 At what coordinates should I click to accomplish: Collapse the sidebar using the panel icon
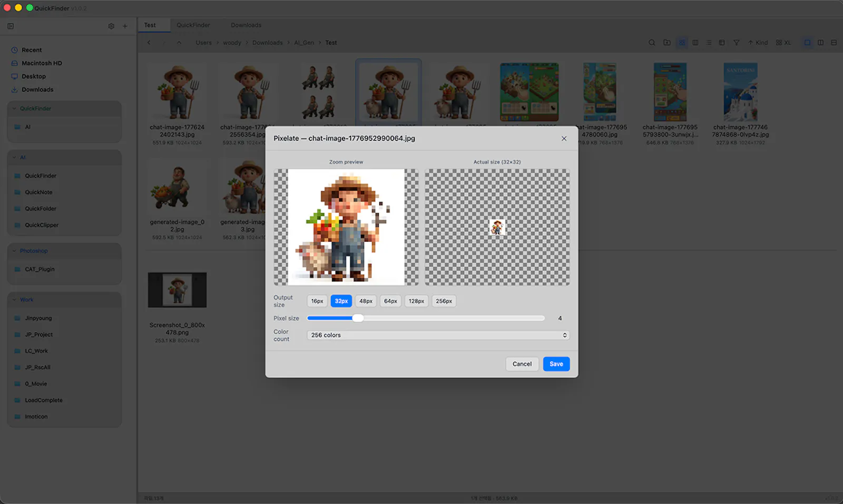(x=11, y=26)
